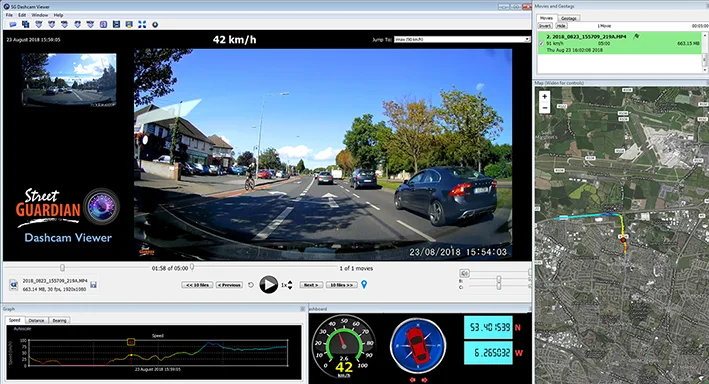Screen dimensions: 709x384
Task: Click the purple layout toolbar icon
Action: pyautogui.click(x=103, y=24)
